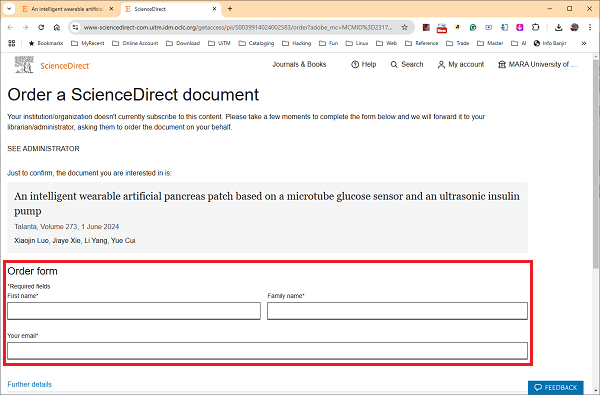Open the UiTM bookmark folder
The height and width of the screenshot is (395, 600).
click(219, 43)
